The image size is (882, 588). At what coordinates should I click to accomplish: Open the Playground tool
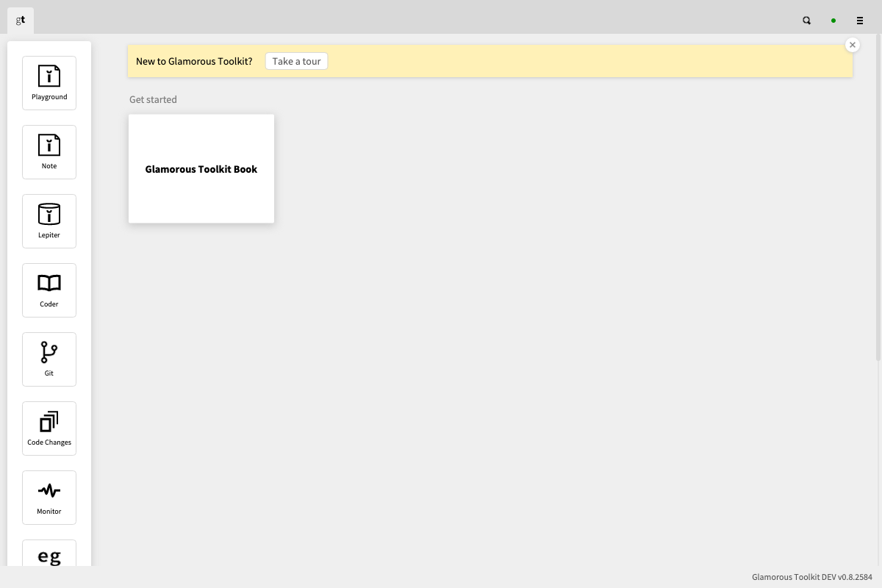click(49, 83)
